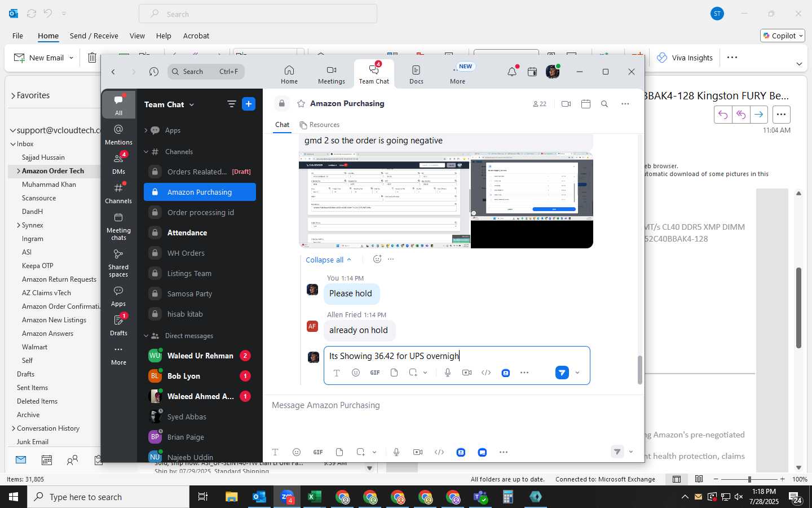
Task: Open Viva Insights in Outlook ribbon
Action: click(x=685, y=58)
